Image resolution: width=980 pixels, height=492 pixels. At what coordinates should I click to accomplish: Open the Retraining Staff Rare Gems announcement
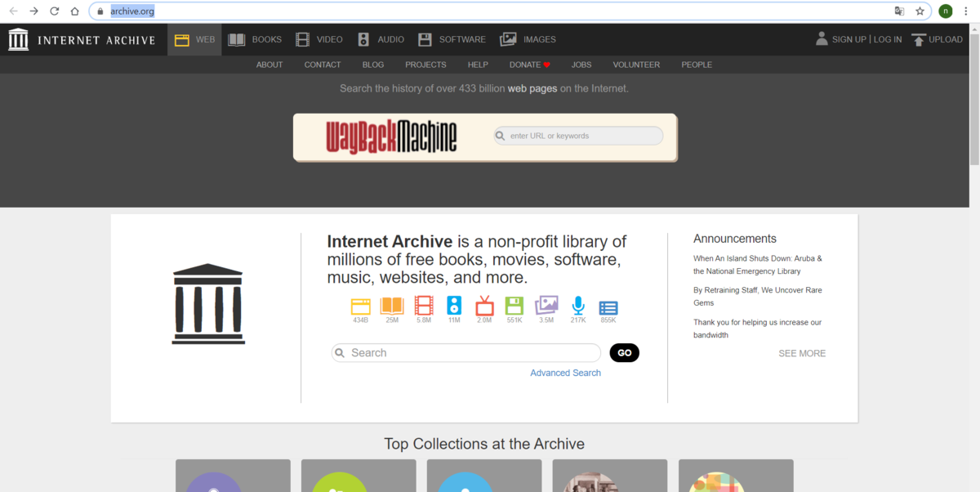click(x=758, y=297)
